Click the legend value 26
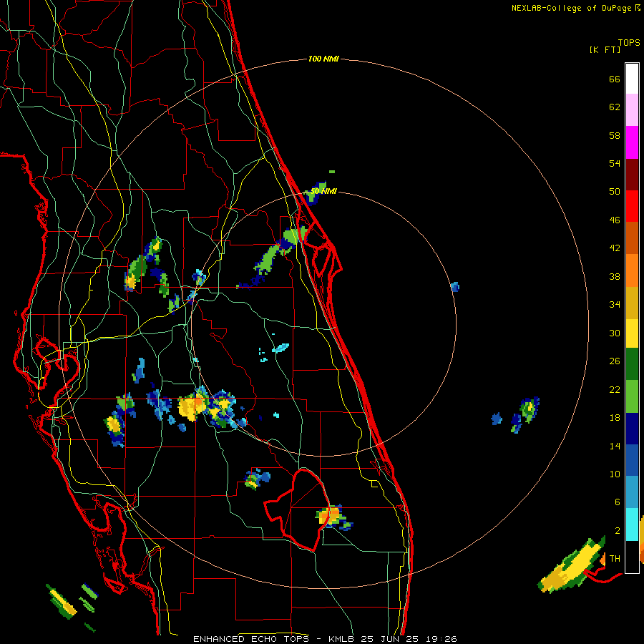This screenshot has height=644, width=644. pyautogui.click(x=615, y=361)
